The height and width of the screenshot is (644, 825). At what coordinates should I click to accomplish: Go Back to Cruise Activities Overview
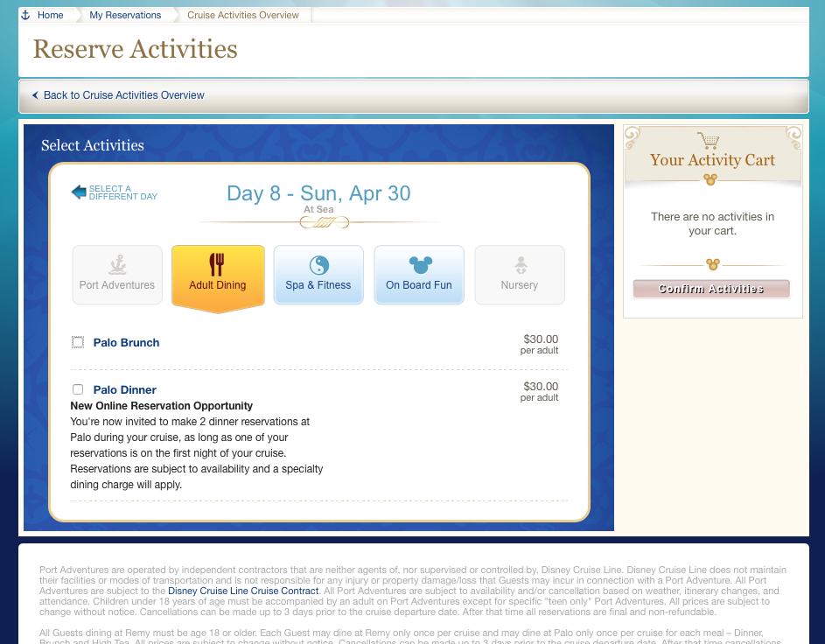coord(123,95)
